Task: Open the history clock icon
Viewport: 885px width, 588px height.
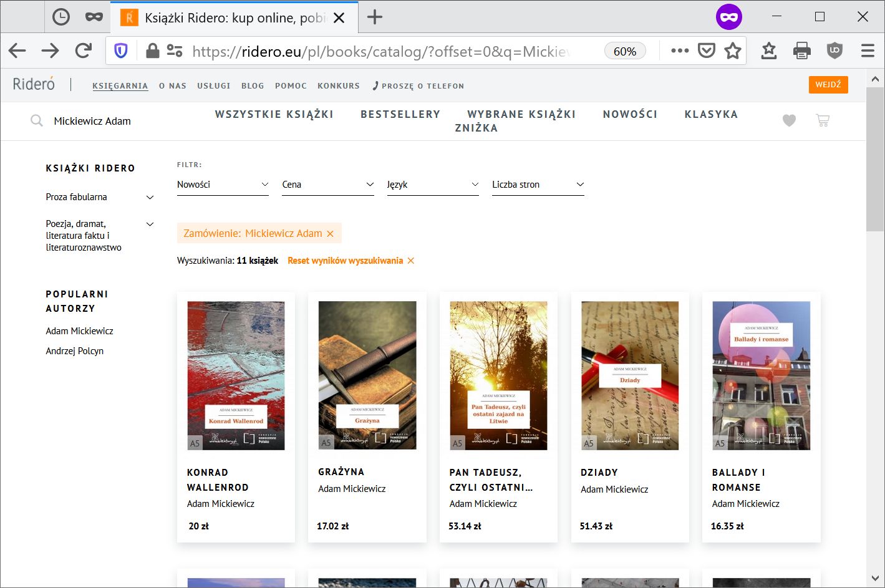Action: coord(61,17)
